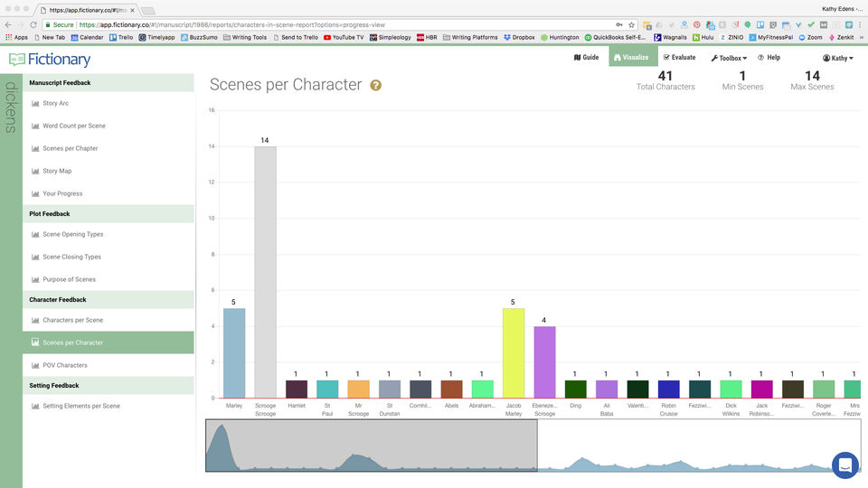Click the chart icon beside Story Map
This screenshot has width=868, height=488.
35,172
